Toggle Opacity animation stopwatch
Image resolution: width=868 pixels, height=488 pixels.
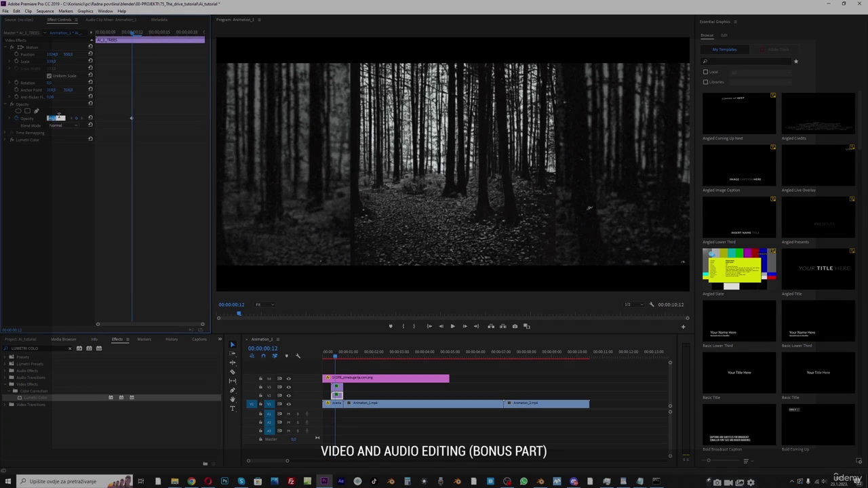16,118
